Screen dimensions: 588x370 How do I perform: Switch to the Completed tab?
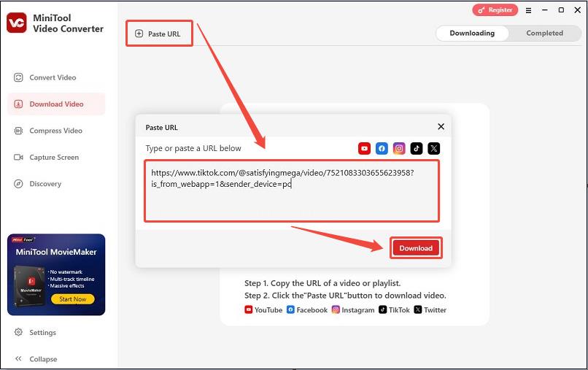(x=544, y=33)
